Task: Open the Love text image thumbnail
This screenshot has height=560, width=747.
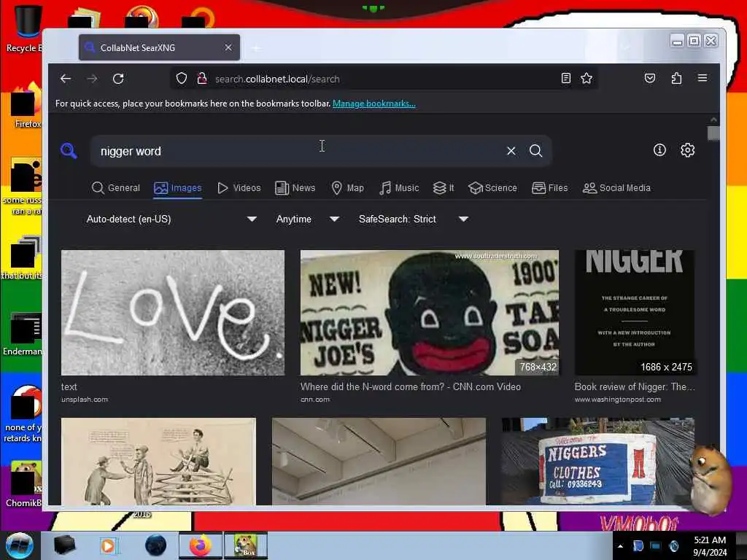Action: (x=173, y=313)
